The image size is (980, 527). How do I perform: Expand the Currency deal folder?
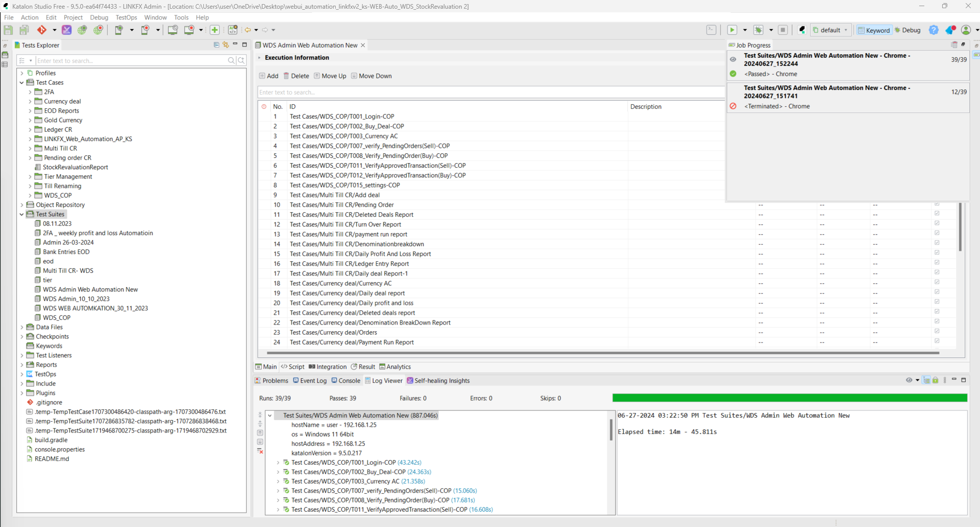(x=30, y=101)
